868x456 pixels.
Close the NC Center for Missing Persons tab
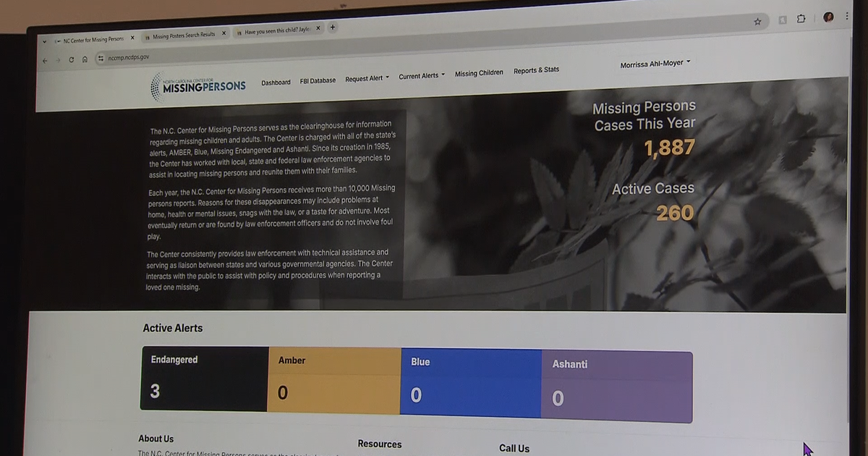pyautogui.click(x=132, y=38)
